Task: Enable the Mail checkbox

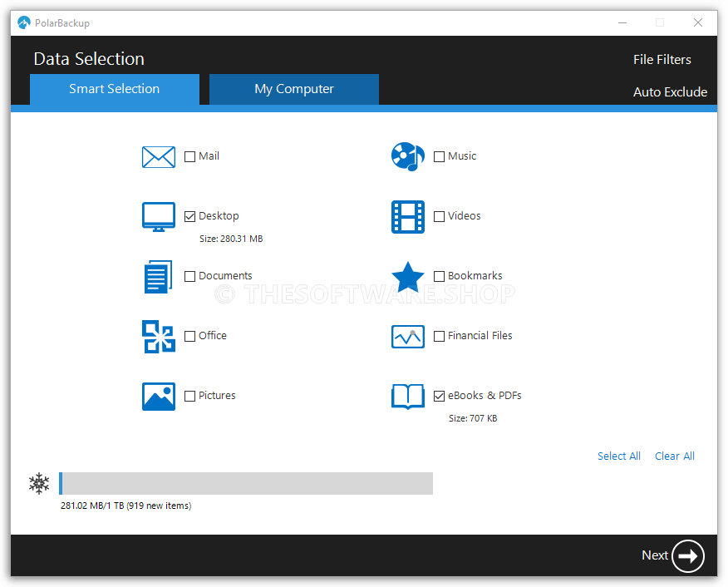Action: point(189,156)
